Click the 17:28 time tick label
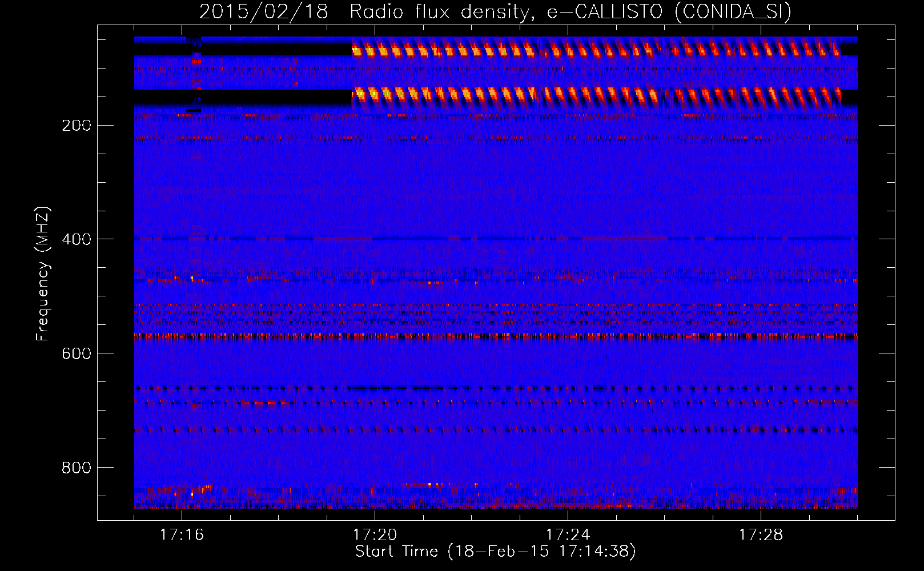This screenshot has height=571, width=924. [761, 534]
